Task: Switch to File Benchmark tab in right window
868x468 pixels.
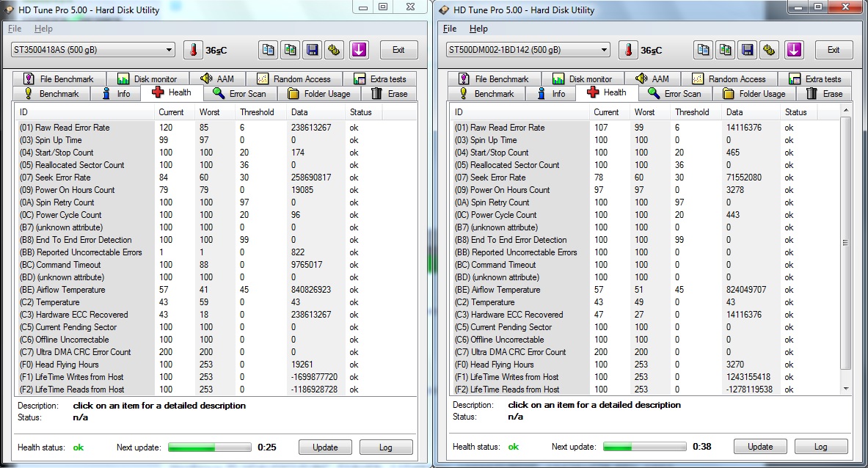Action: point(494,79)
